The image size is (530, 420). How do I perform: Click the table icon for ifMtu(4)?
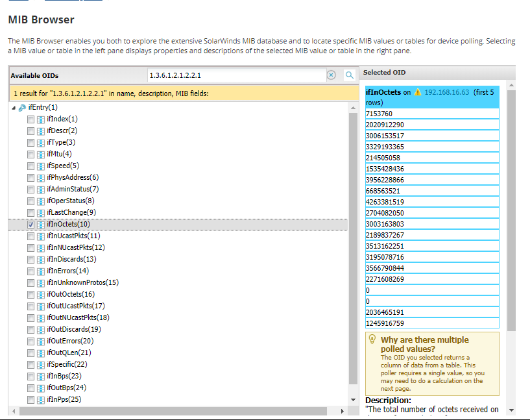41,154
